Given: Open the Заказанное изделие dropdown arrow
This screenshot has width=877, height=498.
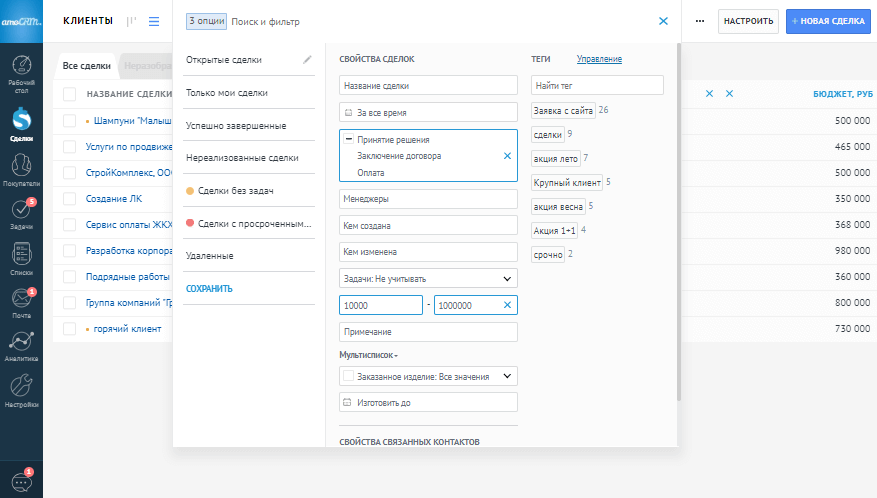Looking at the screenshot, I should [507, 377].
